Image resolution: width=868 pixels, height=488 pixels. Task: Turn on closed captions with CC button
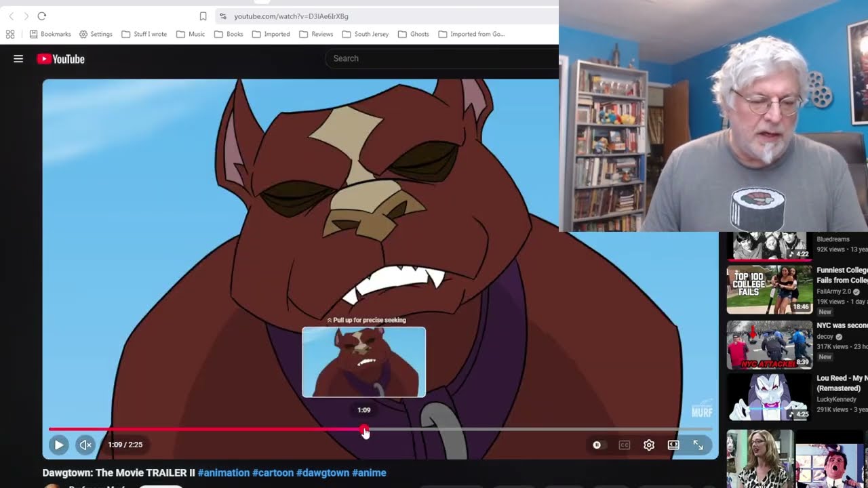(625, 445)
